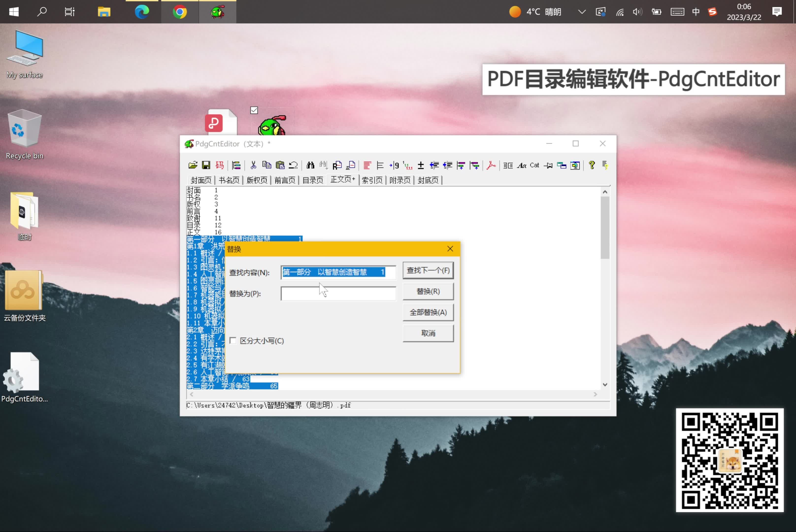The image size is (796, 532).
Task: Enable the 区分大小写 case-sensitive checkbox
Action: [233, 340]
